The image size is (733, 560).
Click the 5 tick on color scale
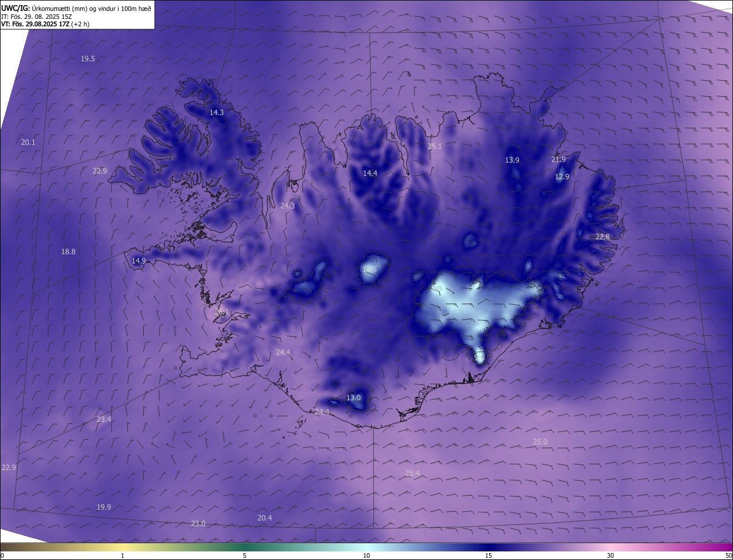[245, 555]
